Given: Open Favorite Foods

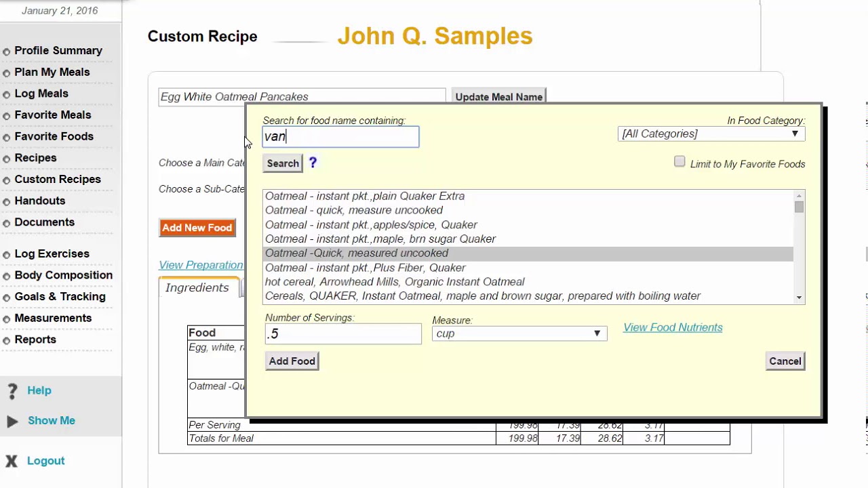Looking at the screenshot, I should 54,136.
